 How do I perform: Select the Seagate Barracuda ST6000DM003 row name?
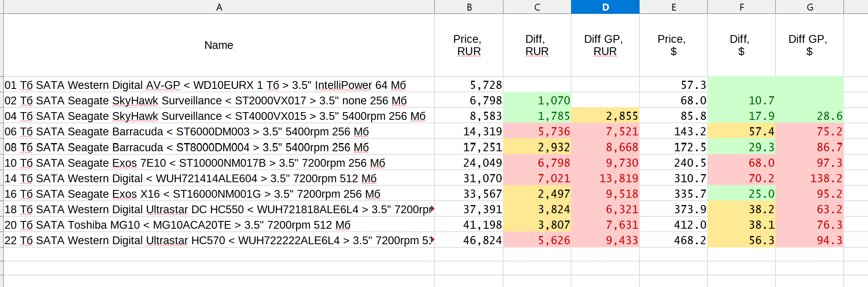point(186,132)
